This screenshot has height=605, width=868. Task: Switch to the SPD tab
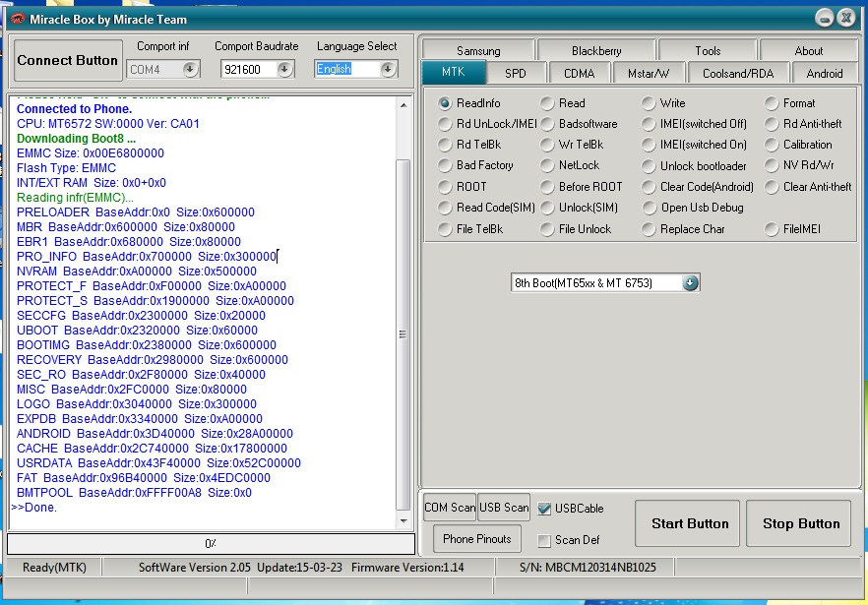click(x=516, y=73)
